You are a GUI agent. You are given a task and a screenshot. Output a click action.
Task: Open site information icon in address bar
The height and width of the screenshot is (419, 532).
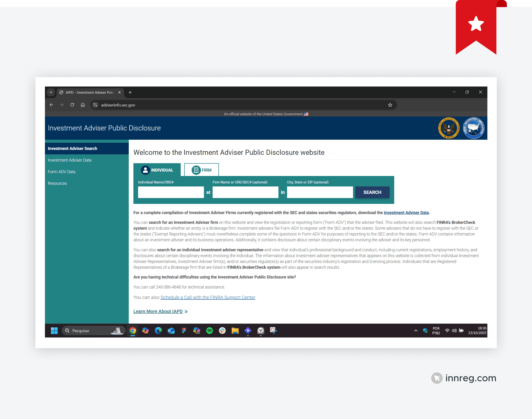click(95, 105)
